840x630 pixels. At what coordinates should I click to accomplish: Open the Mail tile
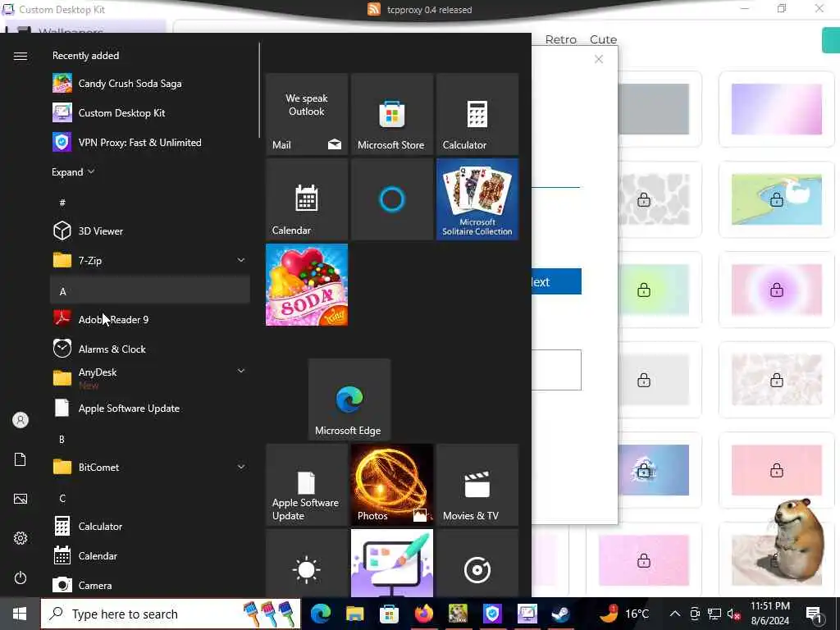click(x=307, y=114)
